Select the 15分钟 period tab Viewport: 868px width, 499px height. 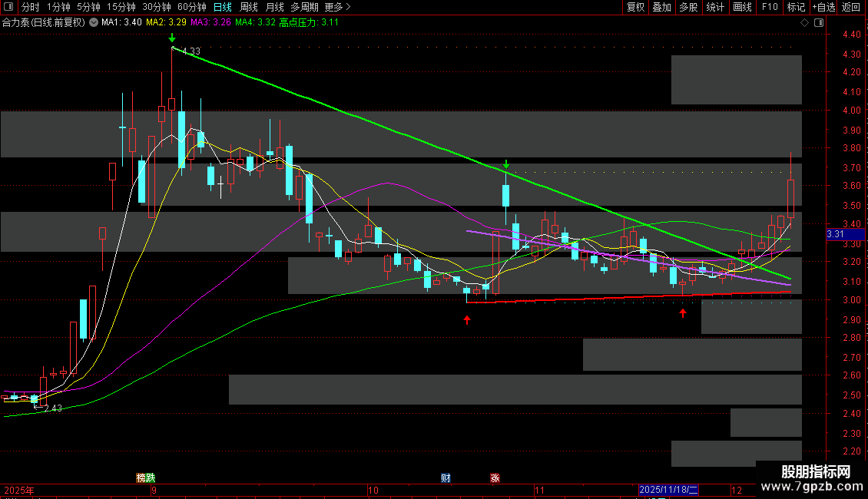pyautogui.click(x=121, y=7)
